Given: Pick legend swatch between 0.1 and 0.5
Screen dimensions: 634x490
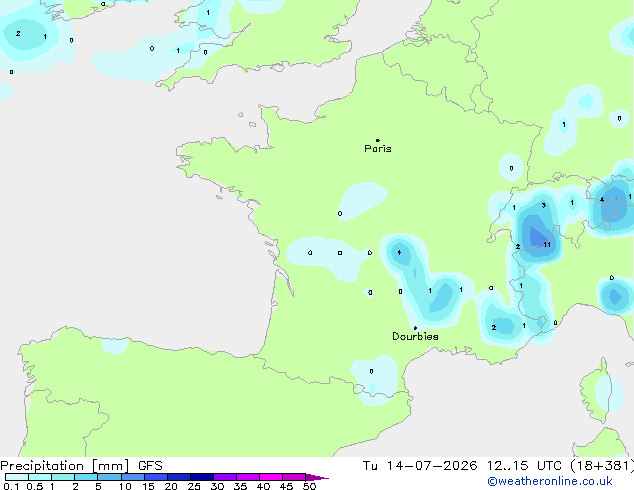Looking at the screenshot, I should [x=17, y=477].
